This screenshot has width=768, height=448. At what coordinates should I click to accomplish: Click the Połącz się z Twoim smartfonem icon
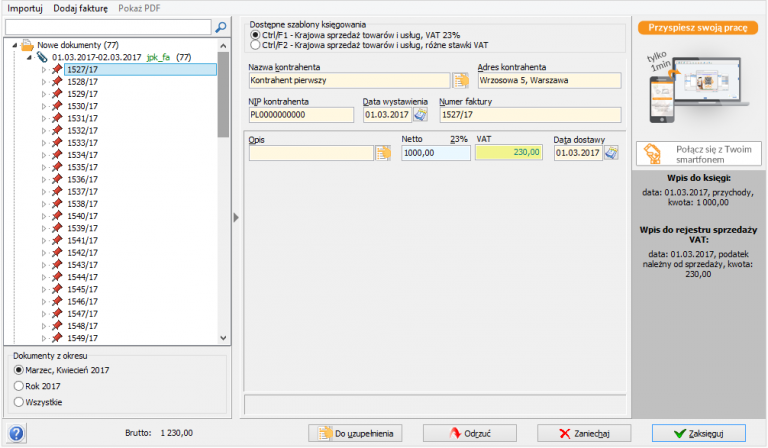tap(652, 153)
